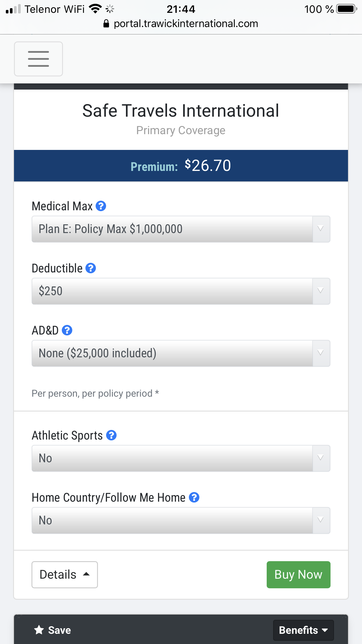Image resolution: width=362 pixels, height=644 pixels.
Task: Click the Premium $26.70 banner
Action: pyautogui.click(x=181, y=166)
